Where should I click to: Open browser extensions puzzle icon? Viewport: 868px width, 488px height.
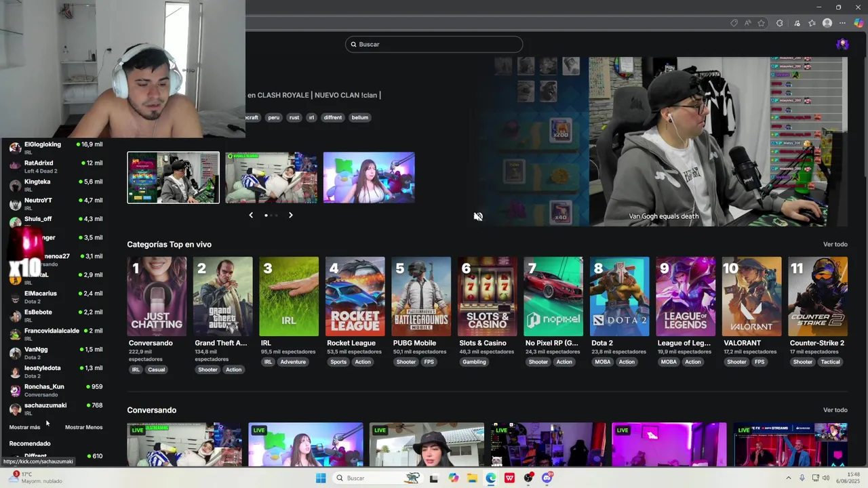[780, 23]
